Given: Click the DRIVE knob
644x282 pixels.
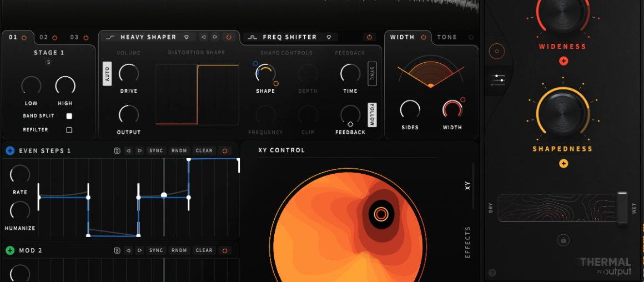Looking at the screenshot, I should pyautogui.click(x=129, y=73).
